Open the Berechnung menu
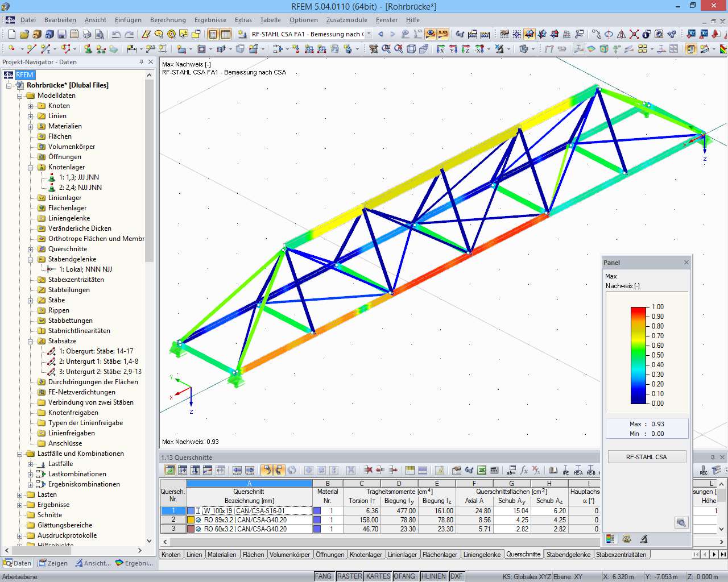The width and height of the screenshot is (728, 582). click(x=168, y=20)
